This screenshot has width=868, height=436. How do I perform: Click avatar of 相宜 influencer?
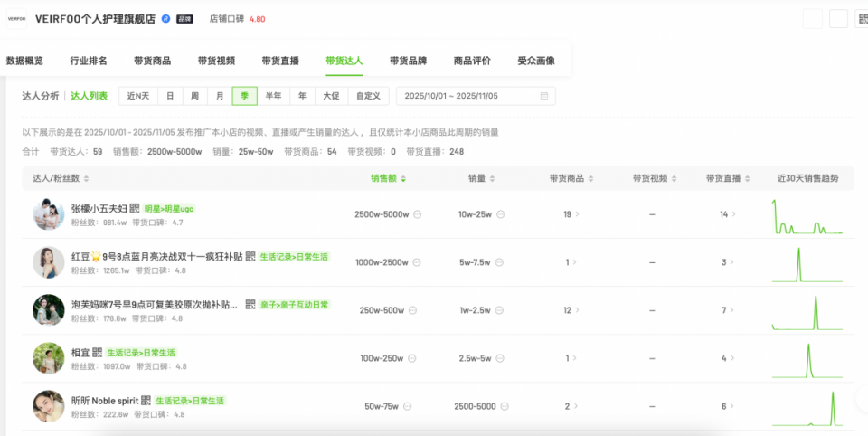pos(49,358)
